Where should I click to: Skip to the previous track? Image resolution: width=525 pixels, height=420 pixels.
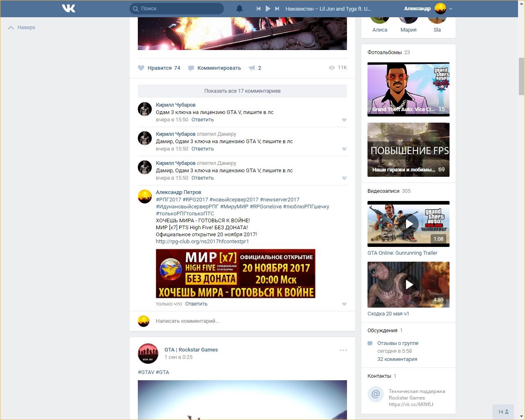click(258, 9)
